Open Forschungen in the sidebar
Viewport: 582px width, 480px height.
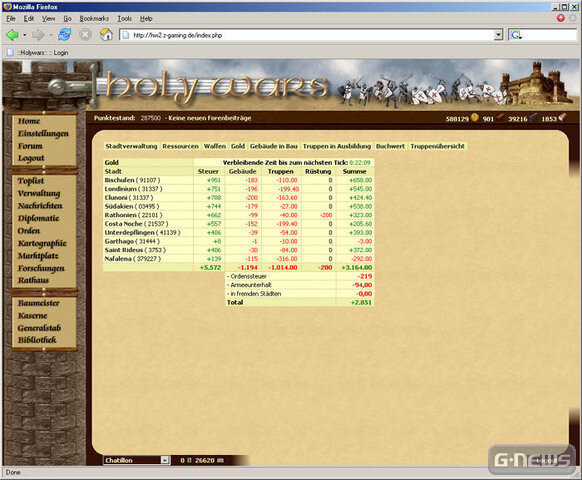tap(41, 268)
